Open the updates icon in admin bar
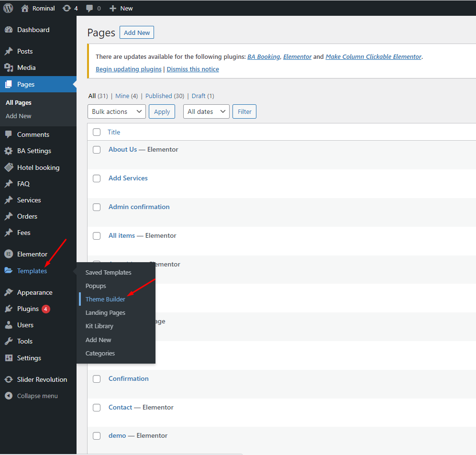Screen dimensions: 476x455 point(66,8)
